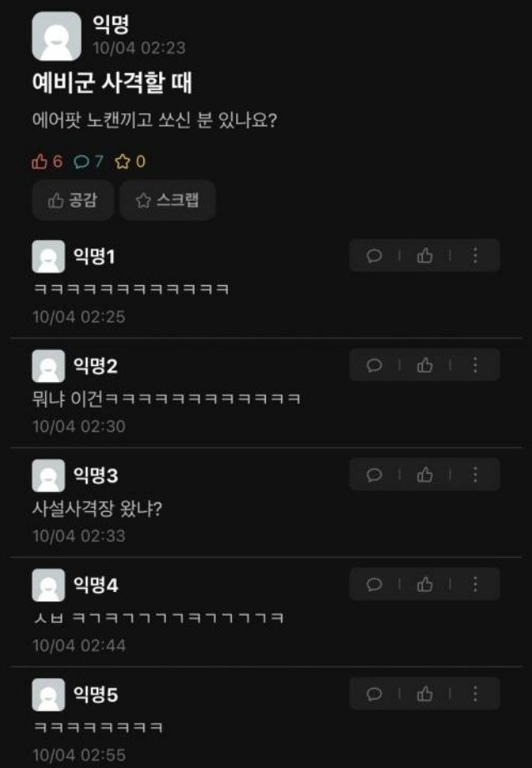Screen dimensions: 532x768
Task: Like 익명1's comment with thumbs-up icon
Action: point(424,256)
